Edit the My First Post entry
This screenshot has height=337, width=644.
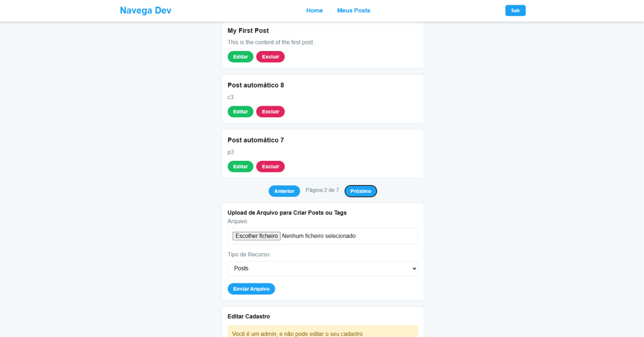tap(240, 57)
